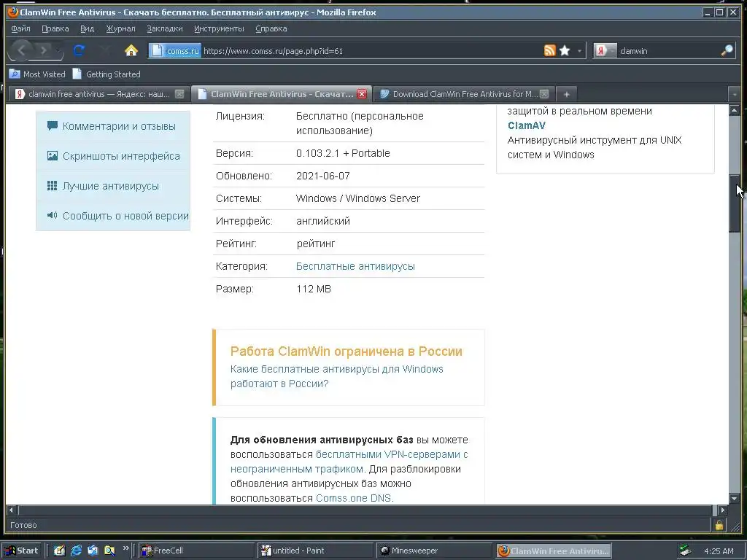
Task: Click the horizontal scrollbar left arrow
Action: coord(11,510)
